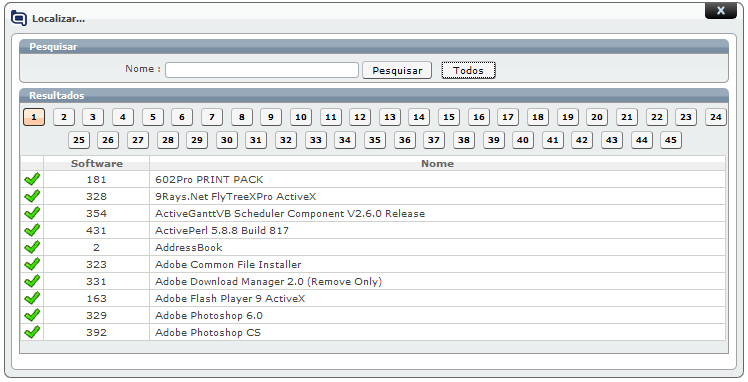Screen dimensions: 748x382
Task: Navigate to results page 33
Action: 316,140
